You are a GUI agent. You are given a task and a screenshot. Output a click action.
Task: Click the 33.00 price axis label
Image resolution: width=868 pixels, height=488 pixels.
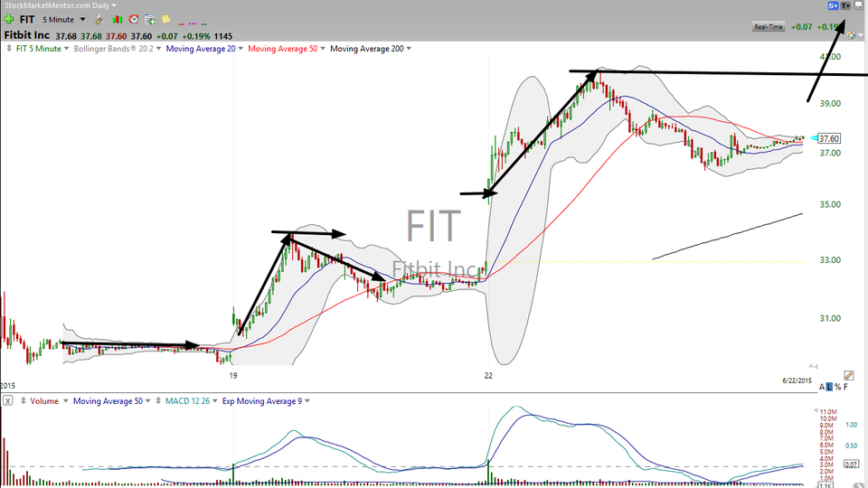pyautogui.click(x=830, y=260)
